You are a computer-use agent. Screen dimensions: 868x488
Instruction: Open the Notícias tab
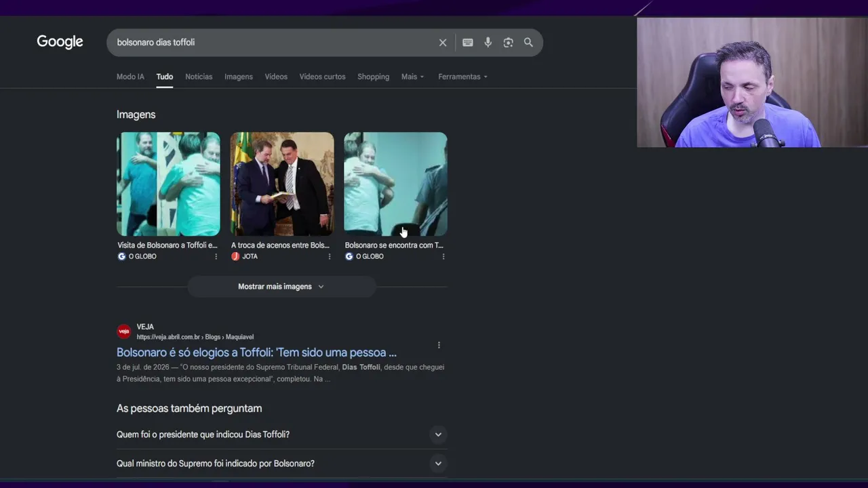199,77
